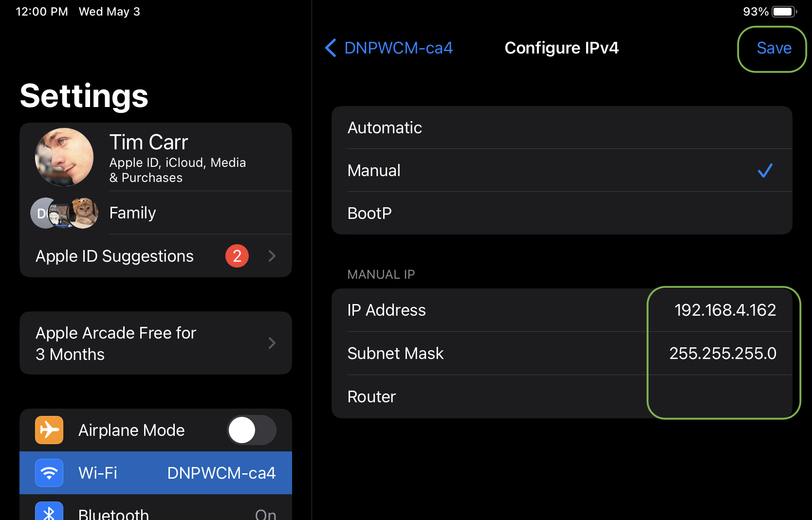Image resolution: width=812 pixels, height=520 pixels.
Task: Click the Wi-Fi signal icon in sidebar
Action: [49, 472]
